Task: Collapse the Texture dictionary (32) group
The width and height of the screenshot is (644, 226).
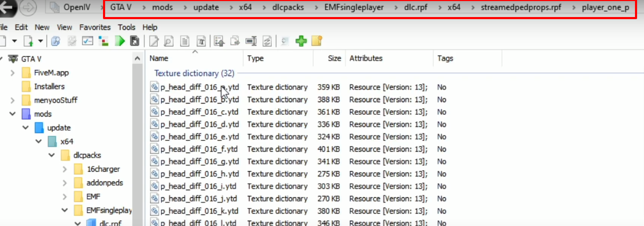Action: click(x=194, y=73)
